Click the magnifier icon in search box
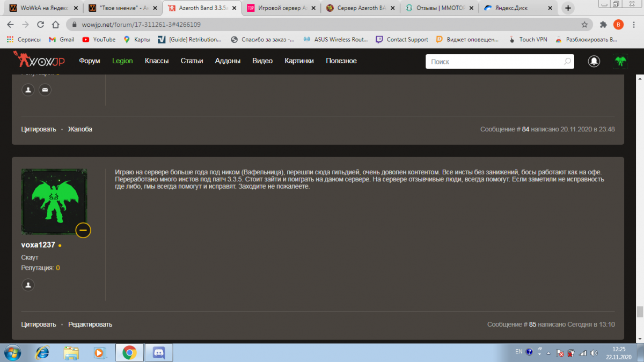Viewport: 644px width, 362px height. pos(567,62)
